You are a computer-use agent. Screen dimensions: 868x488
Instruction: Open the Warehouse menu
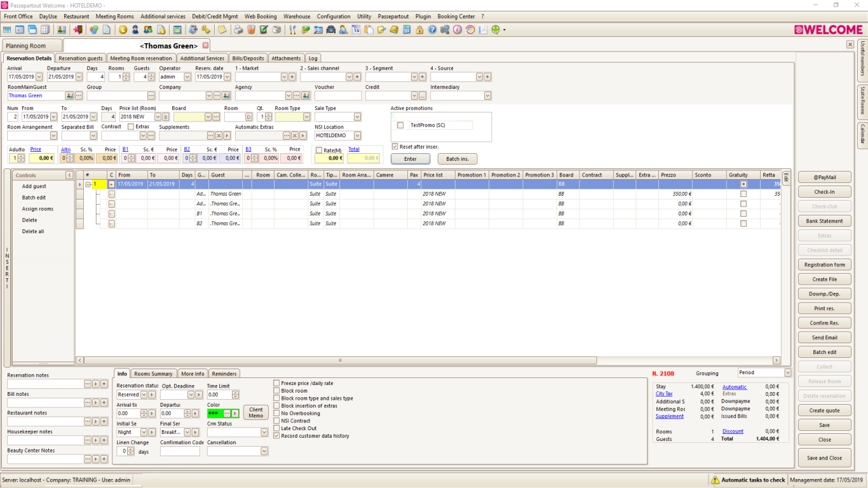[x=297, y=17]
